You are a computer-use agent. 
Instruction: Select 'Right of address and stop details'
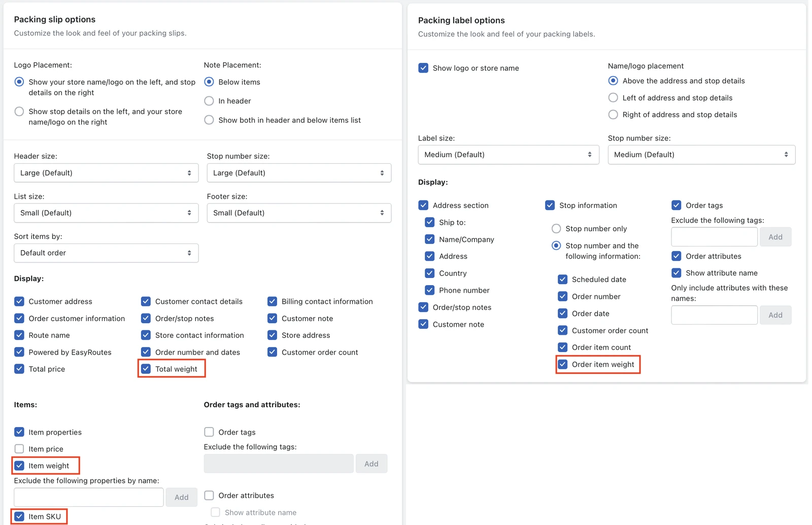613,115
